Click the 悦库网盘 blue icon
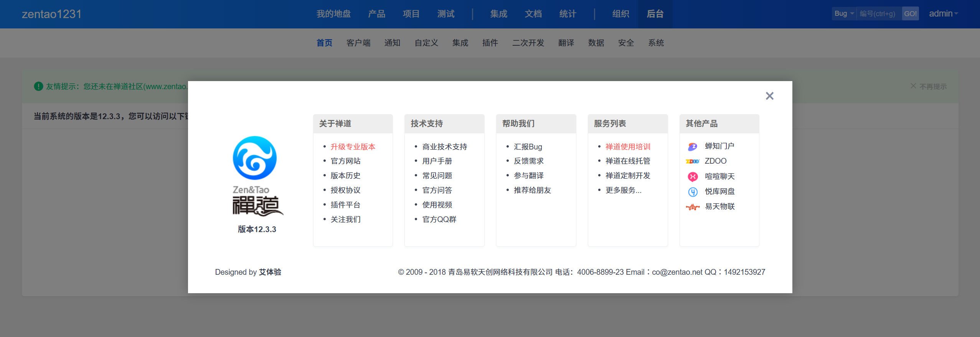 point(693,191)
